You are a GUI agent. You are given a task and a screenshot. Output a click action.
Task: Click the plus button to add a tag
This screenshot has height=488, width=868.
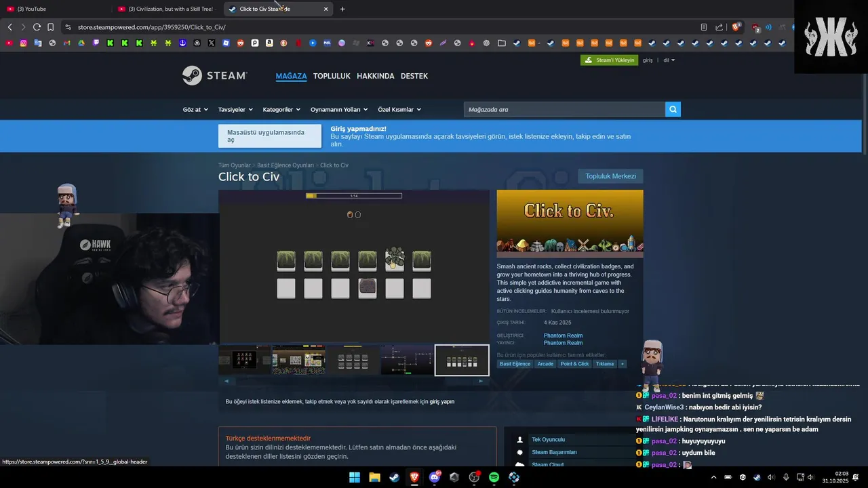pyautogui.click(x=623, y=364)
